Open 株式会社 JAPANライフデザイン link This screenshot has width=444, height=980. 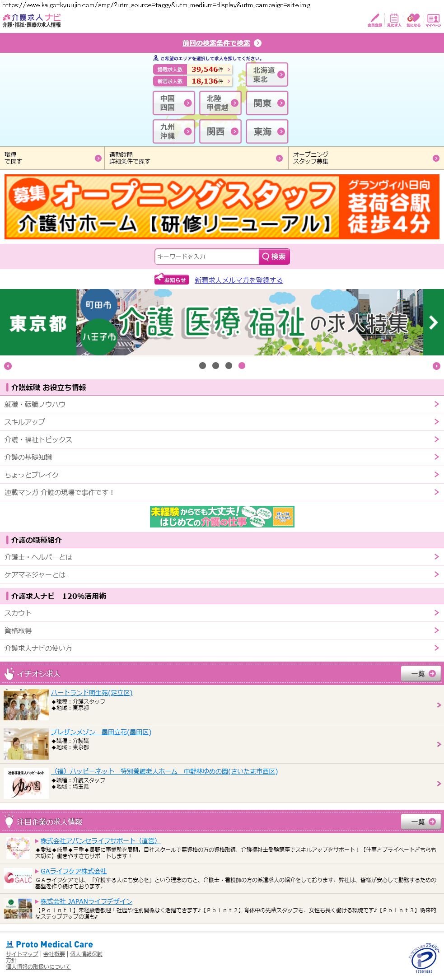86,901
